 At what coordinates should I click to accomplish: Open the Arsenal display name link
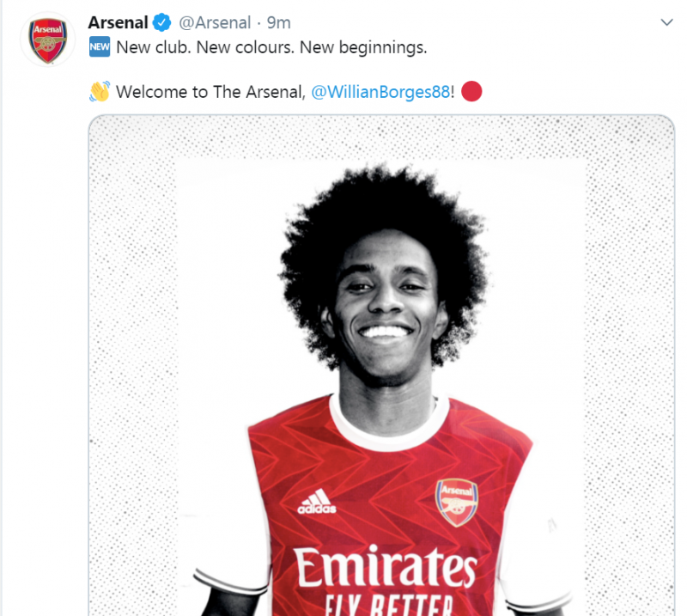tap(119, 22)
